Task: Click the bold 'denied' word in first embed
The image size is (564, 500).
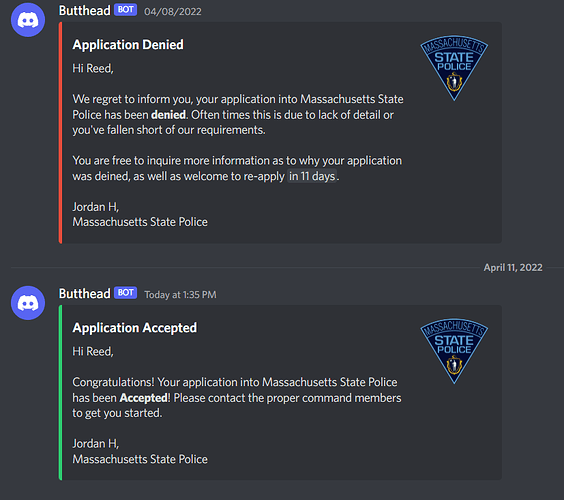Action: point(168,115)
